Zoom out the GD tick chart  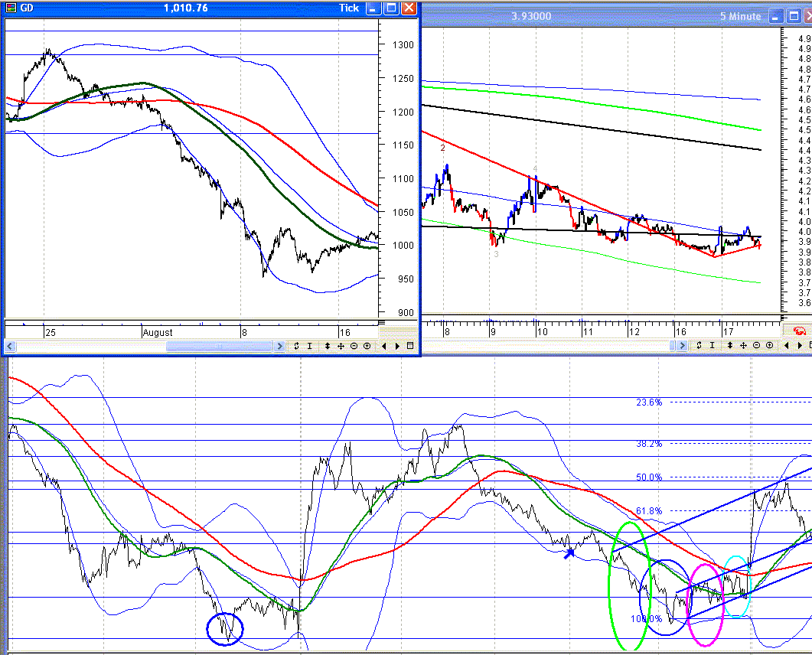354,346
